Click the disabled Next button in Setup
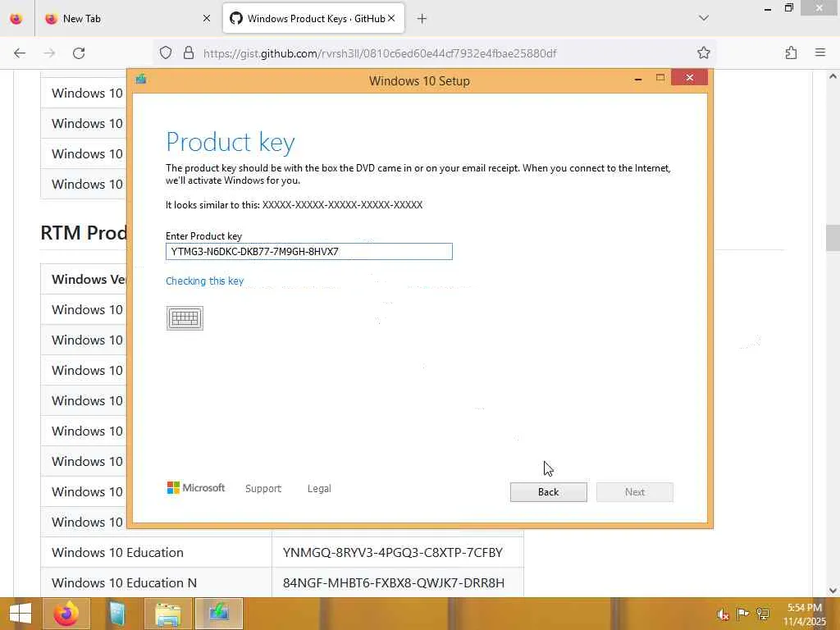Screen dimensions: 840x630 [635, 492]
